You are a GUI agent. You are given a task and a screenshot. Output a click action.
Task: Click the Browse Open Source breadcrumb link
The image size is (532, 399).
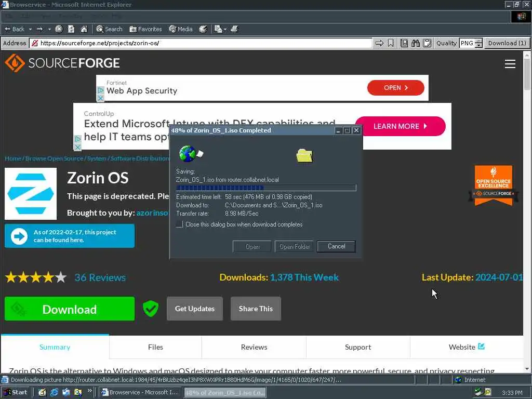pyautogui.click(x=54, y=158)
